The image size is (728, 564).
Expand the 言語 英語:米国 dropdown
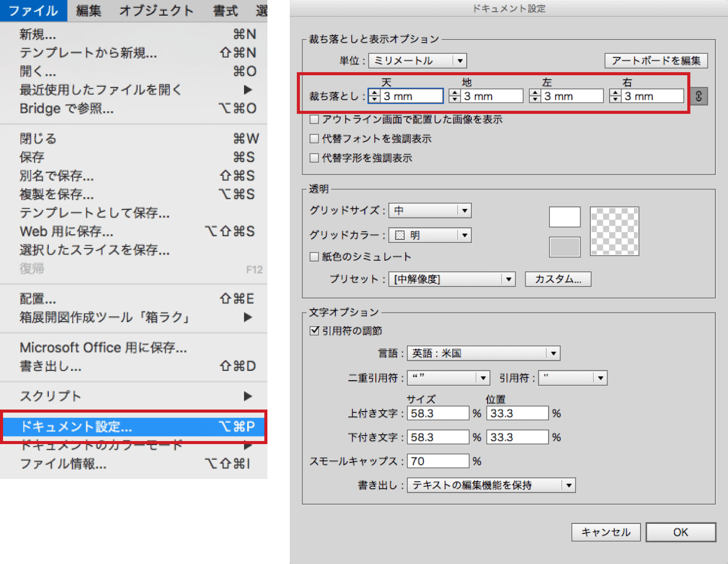(x=483, y=353)
